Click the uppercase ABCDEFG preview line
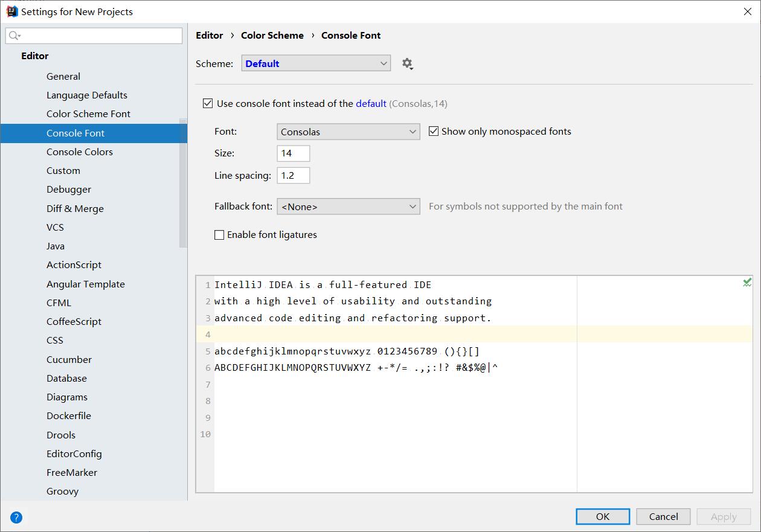The height and width of the screenshot is (532, 761). (x=356, y=368)
